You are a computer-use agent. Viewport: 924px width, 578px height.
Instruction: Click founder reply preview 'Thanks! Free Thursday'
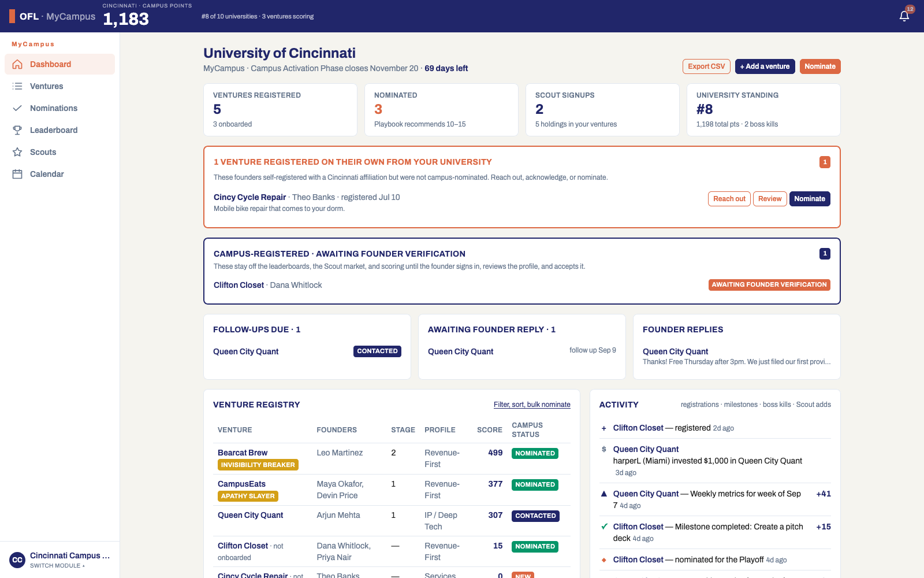pos(736,362)
